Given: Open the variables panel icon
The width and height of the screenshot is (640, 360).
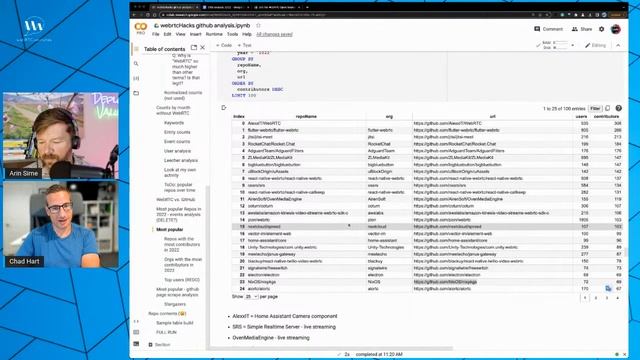Looking at the screenshot, I should (136, 78).
